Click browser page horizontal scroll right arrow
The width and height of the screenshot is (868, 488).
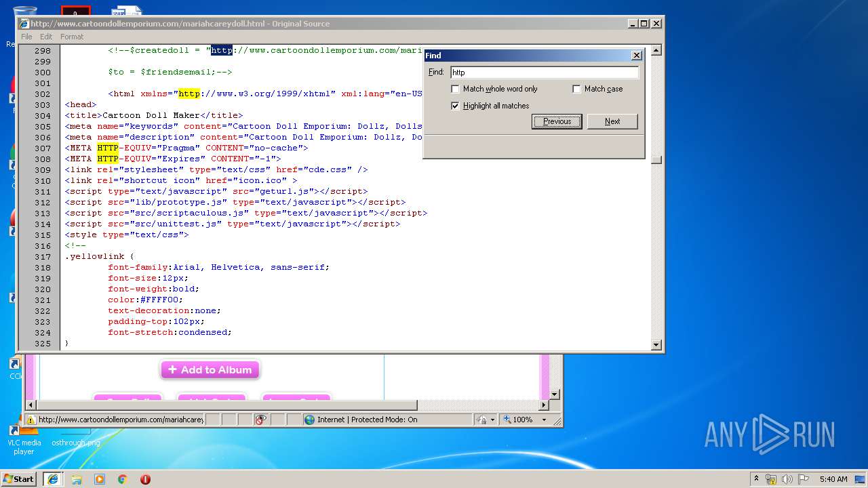coord(543,405)
